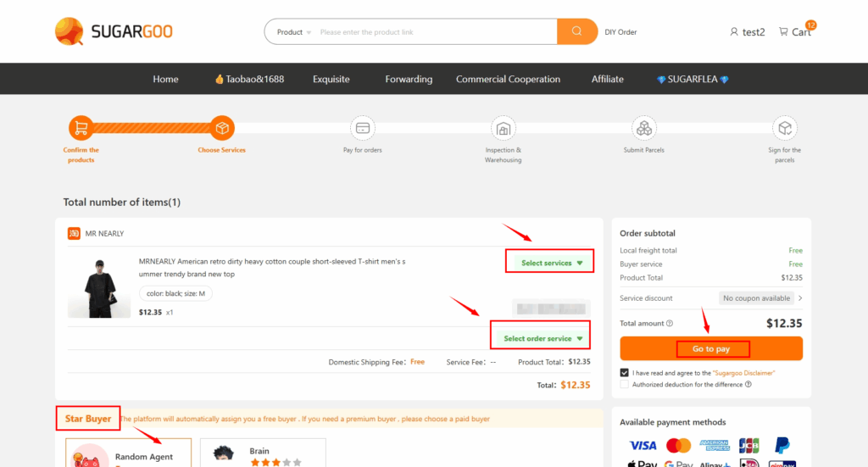Screen dimensions: 868x467
Task: Open the Product search type dropdown
Action: coord(294,32)
